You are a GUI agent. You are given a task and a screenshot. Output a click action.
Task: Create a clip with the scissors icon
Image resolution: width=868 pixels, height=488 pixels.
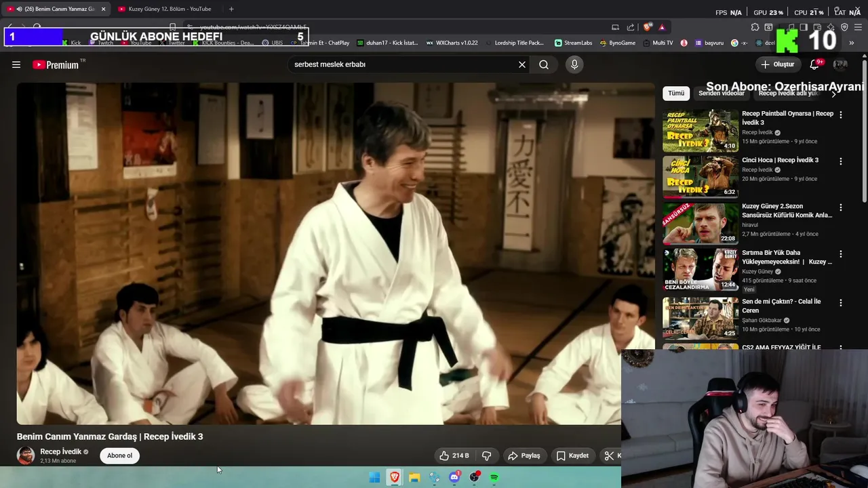[x=610, y=455]
